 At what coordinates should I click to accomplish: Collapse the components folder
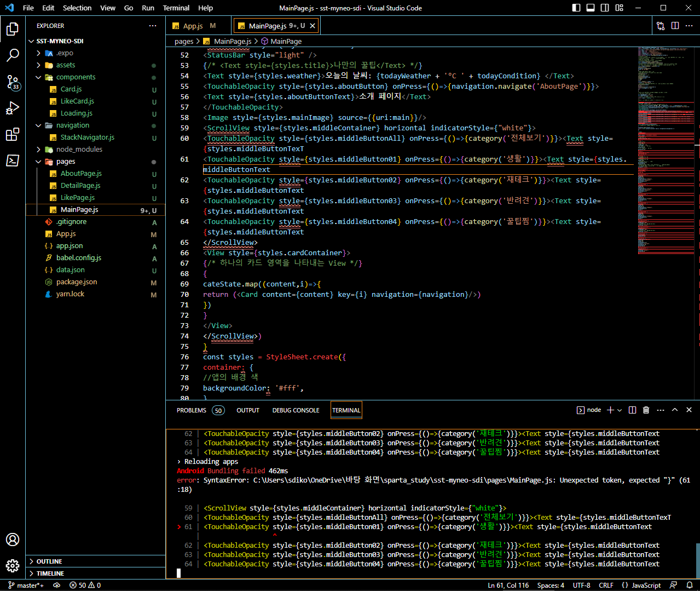(x=76, y=77)
